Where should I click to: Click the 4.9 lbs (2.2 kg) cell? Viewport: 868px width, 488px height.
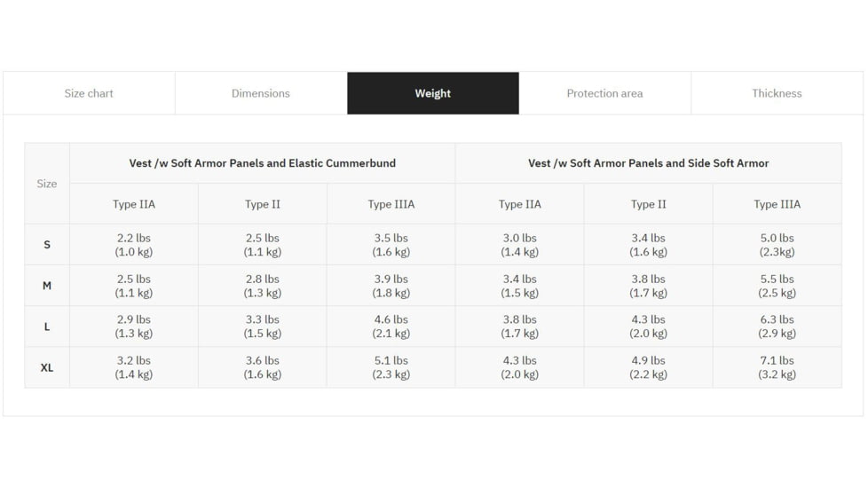[x=648, y=367]
